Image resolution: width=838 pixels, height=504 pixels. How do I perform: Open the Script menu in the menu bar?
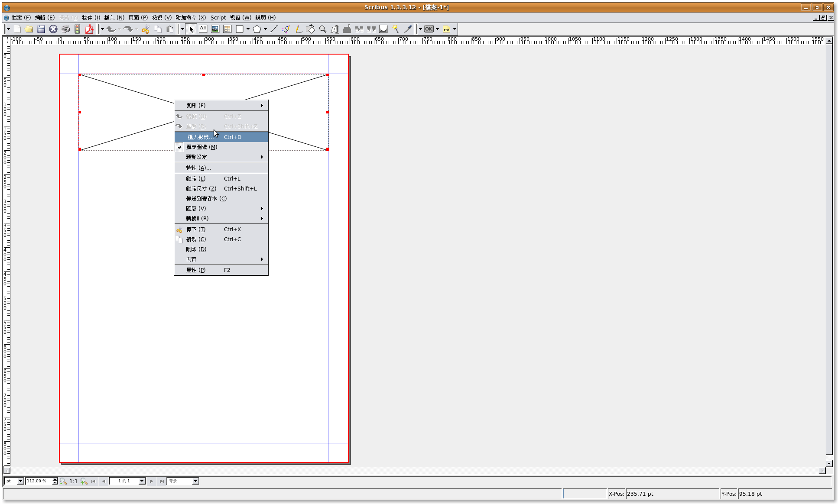point(218,18)
